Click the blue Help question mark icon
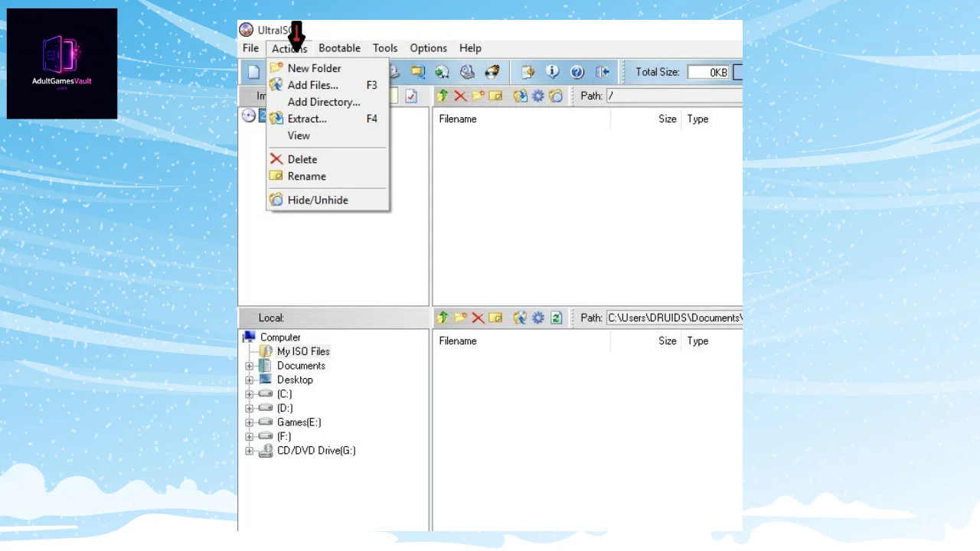The height and width of the screenshot is (551, 980). point(577,72)
